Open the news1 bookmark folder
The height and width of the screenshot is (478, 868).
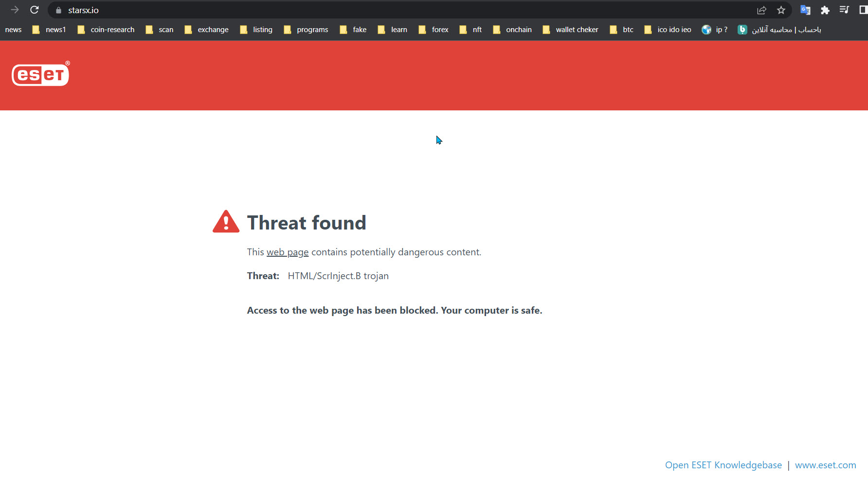[49, 30]
